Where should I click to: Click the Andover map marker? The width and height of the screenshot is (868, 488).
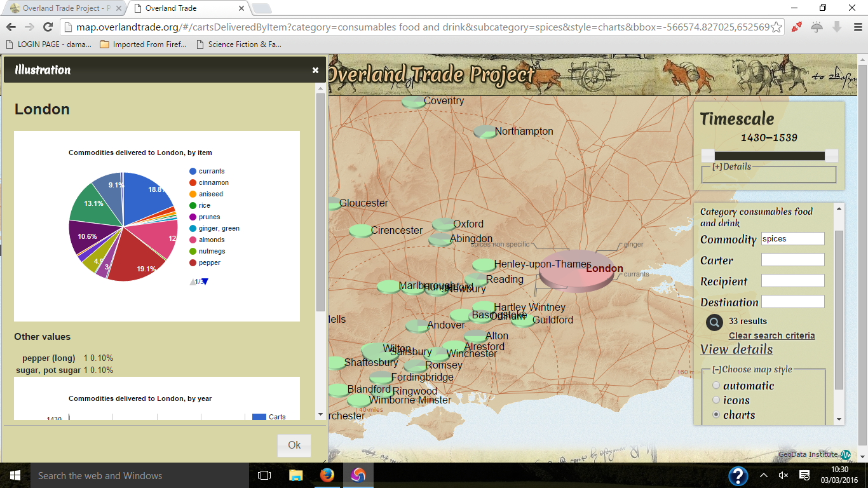(417, 327)
